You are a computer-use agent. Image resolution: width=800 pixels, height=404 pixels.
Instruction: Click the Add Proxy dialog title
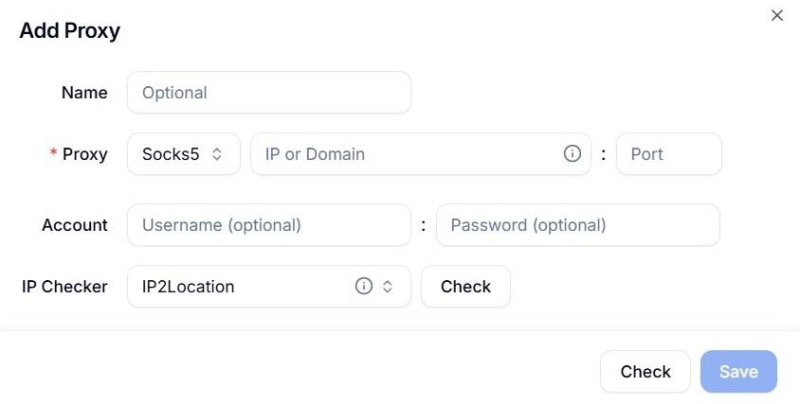(x=70, y=31)
